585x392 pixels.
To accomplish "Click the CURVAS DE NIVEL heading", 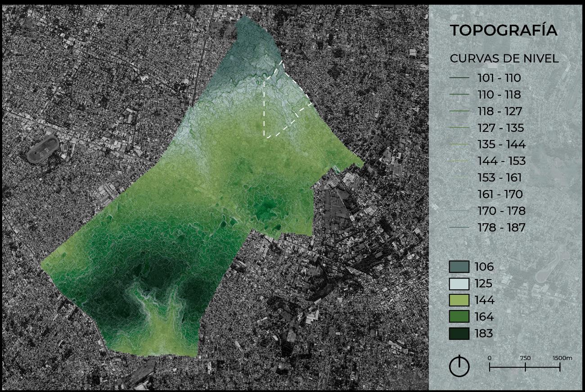I will [x=504, y=59].
